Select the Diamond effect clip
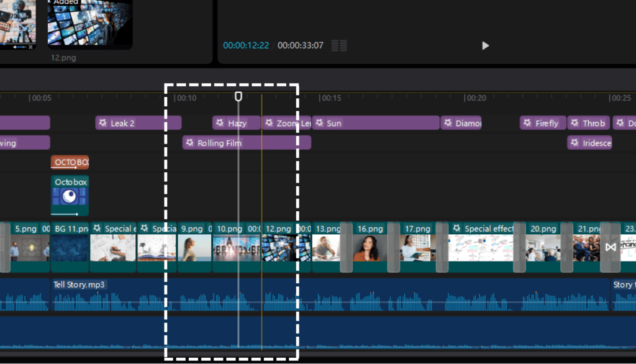Image resolution: width=636 pixels, height=364 pixels. click(x=461, y=123)
